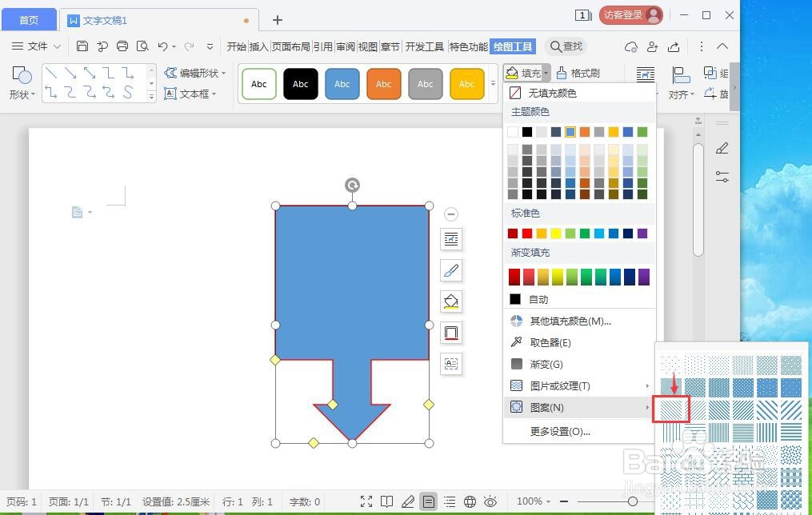The image size is (812, 515).
Task: Collapse the ribbon with chevron
Action: click(x=722, y=46)
